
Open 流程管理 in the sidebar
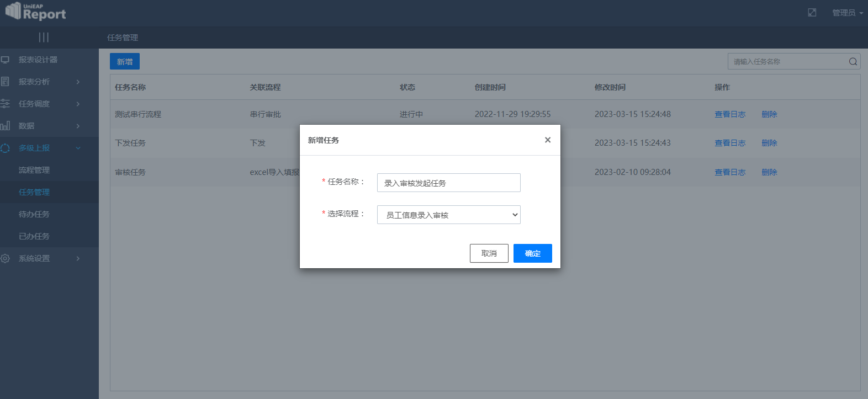tap(34, 170)
